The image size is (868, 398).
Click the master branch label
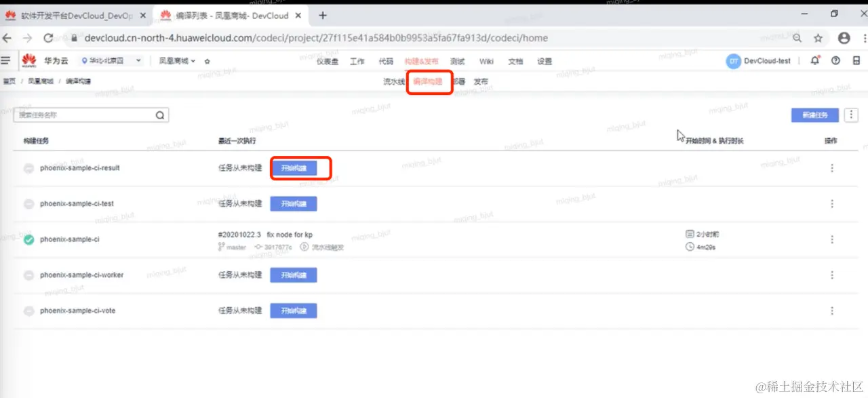(x=232, y=247)
